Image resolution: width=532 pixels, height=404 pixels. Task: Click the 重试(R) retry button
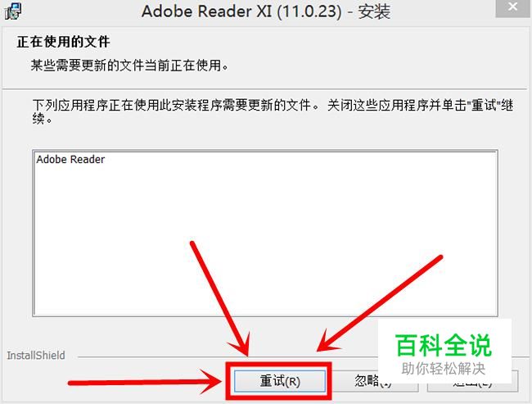[280, 381]
